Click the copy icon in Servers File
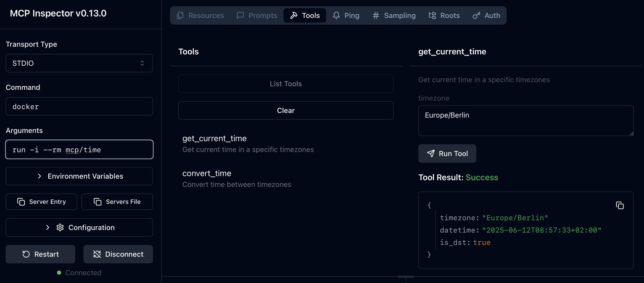This screenshot has height=283, width=644. 97,202
